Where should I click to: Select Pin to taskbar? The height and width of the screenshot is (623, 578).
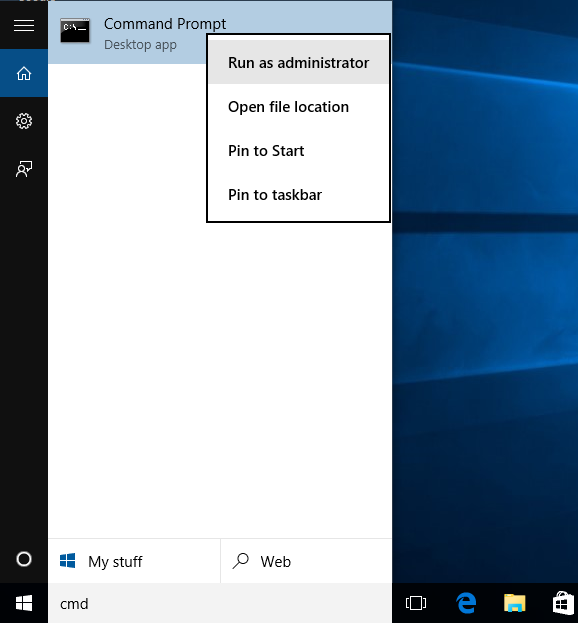click(298, 195)
